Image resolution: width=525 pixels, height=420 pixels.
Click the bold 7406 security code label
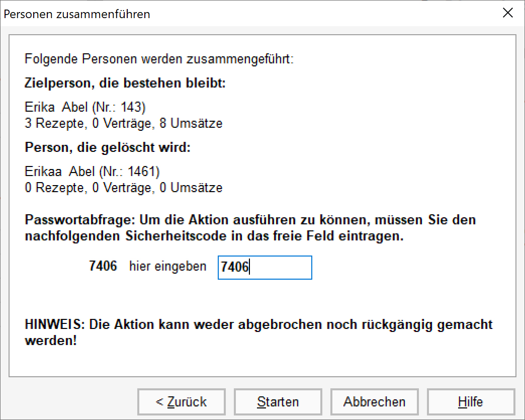point(103,266)
